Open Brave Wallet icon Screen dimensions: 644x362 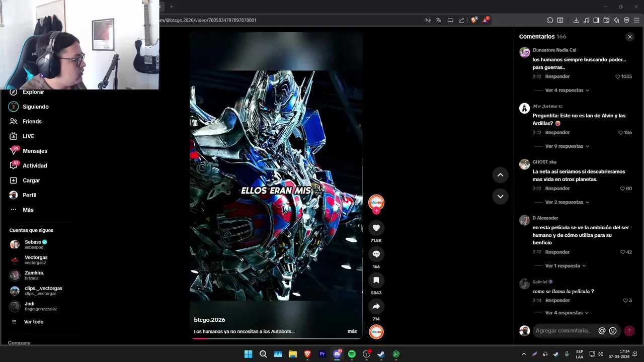click(x=606, y=20)
